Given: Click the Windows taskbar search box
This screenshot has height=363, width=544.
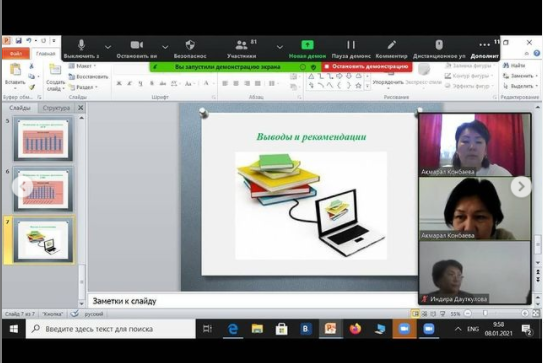Looking at the screenshot, I should [x=111, y=329].
